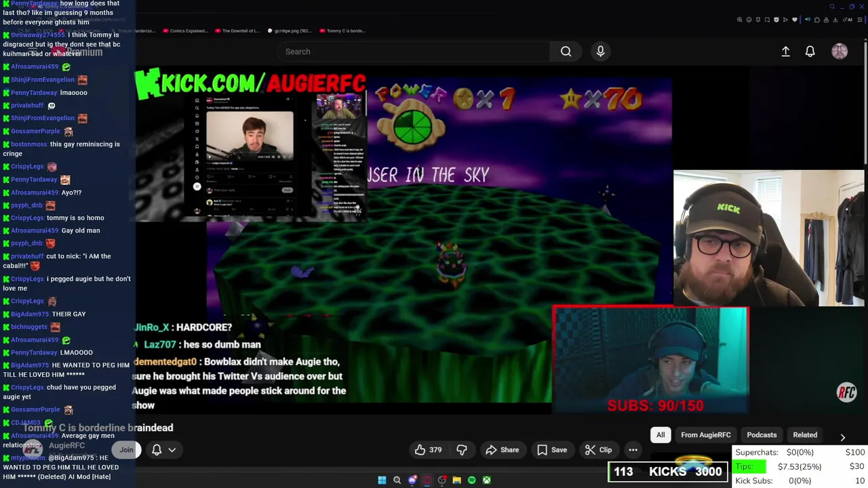This screenshot has height=488, width=868.
Task: Click the KICK.COM/AUGIERFC banner text
Action: [251, 83]
